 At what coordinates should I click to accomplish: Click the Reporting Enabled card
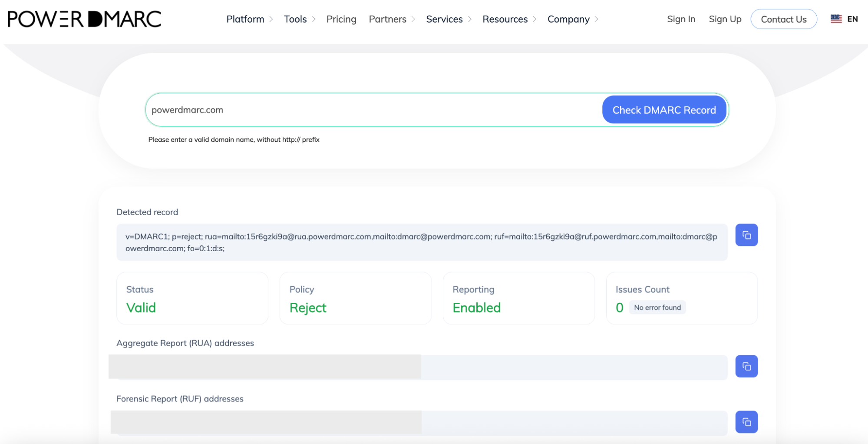tap(518, 298)
